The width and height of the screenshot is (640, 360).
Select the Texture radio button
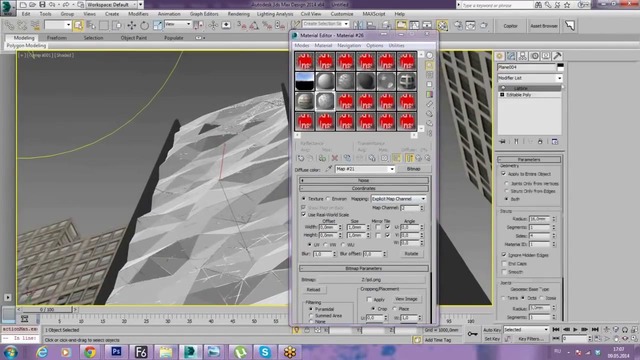click(304, 199)
